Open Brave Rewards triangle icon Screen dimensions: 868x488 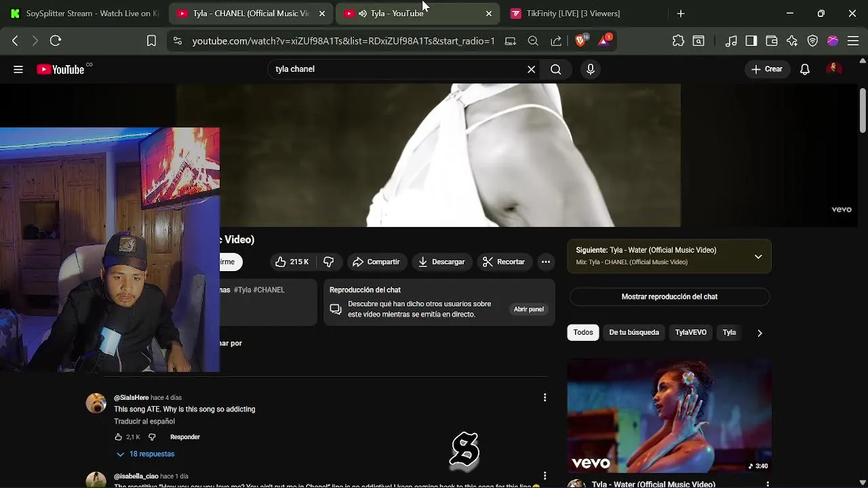[604, 41]
